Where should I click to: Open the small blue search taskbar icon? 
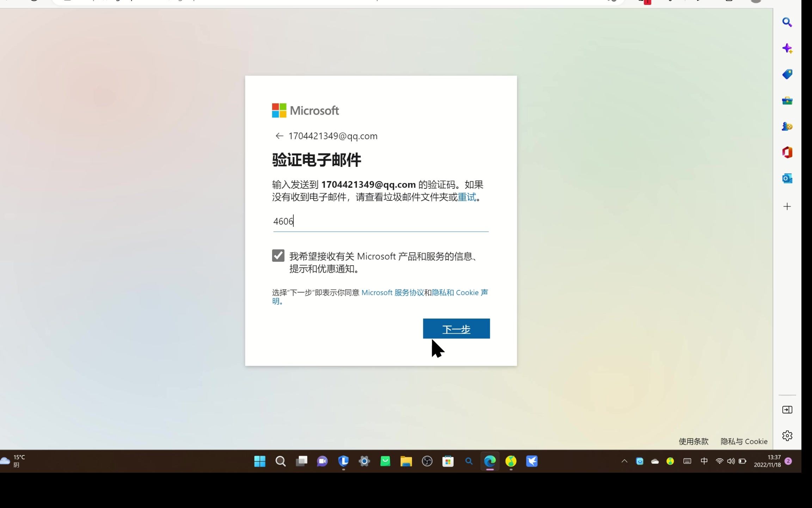469,461
